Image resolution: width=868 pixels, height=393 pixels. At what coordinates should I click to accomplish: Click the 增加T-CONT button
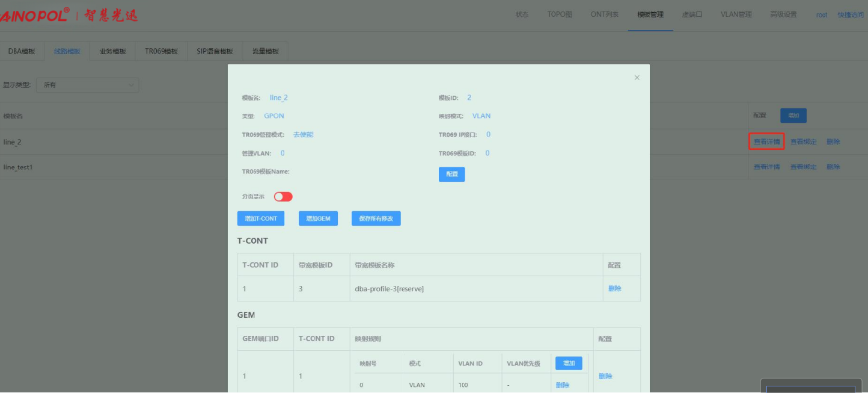(261, 218)
